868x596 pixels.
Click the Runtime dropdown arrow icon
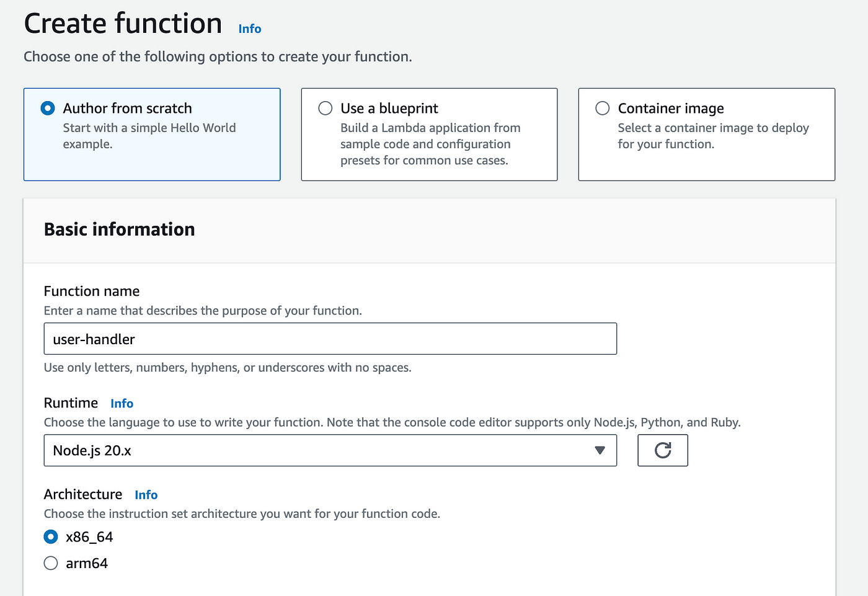click(600, 450)
